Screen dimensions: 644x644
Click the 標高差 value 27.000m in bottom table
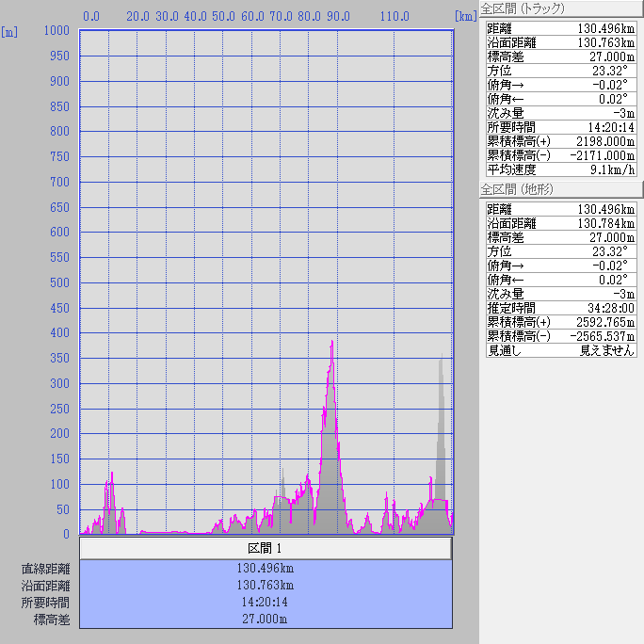pos(266,620)
